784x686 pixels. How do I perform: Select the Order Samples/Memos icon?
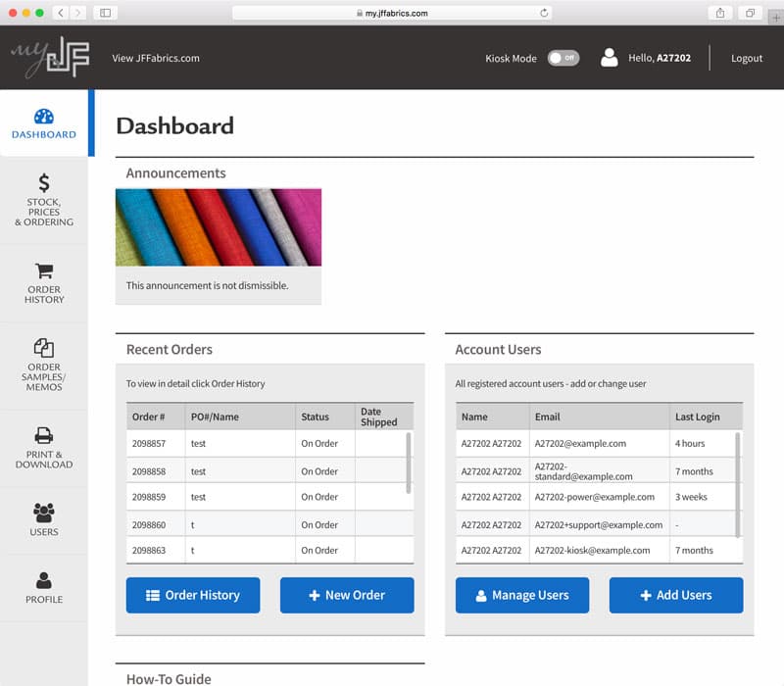click(44, 348)
